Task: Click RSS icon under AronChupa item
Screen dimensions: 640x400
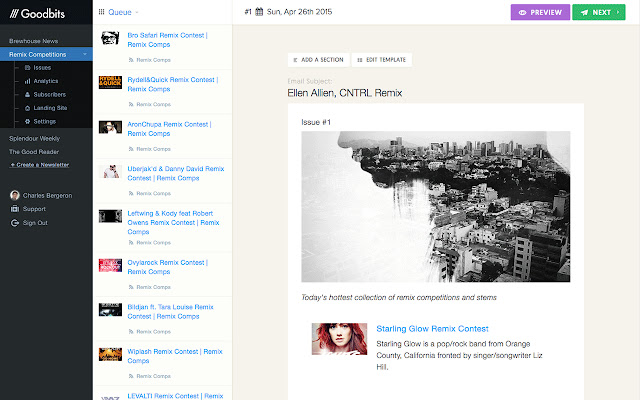Action: pyautogui.click(x=131, y=149)
